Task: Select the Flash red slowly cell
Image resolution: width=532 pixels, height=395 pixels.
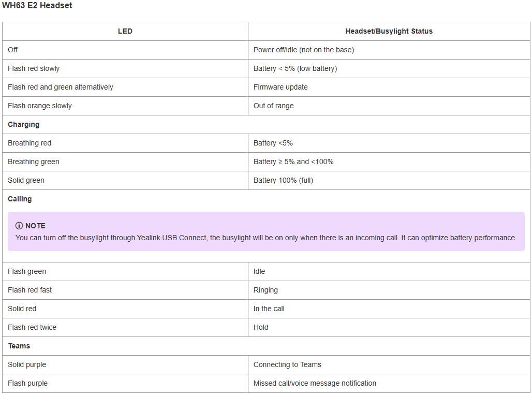Action: pos(34,68)
